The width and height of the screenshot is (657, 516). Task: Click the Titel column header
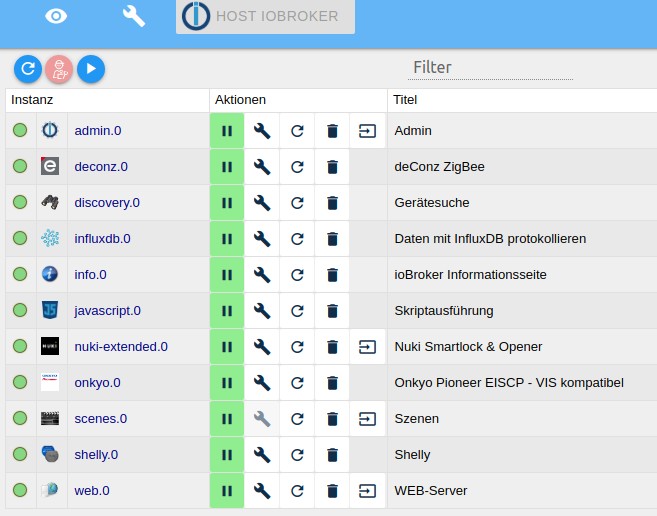(x=405, y=100)
